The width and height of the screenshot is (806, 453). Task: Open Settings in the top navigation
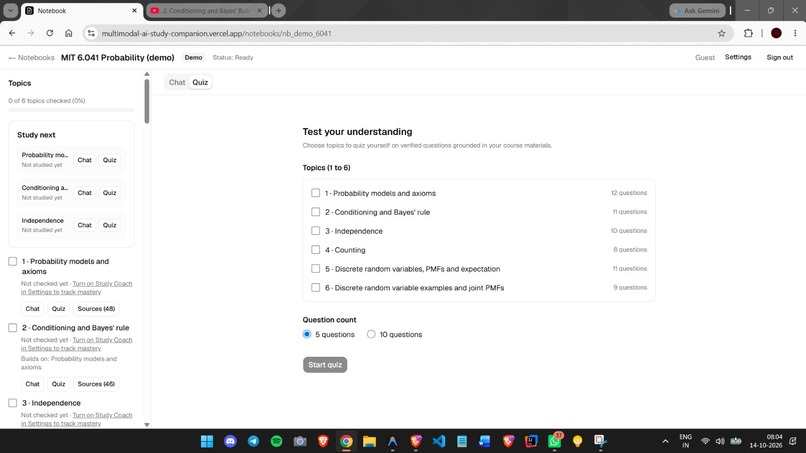pyautogui.click(x=738, y=57)
